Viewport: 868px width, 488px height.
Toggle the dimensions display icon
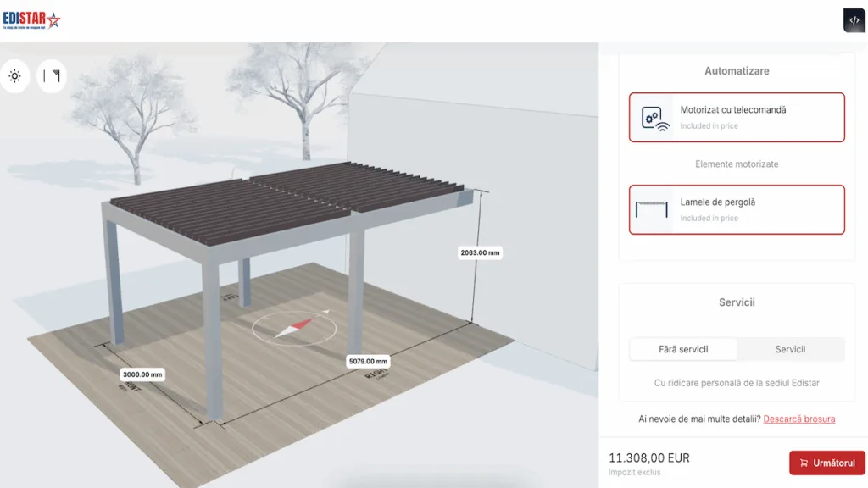tap(52, 76)
